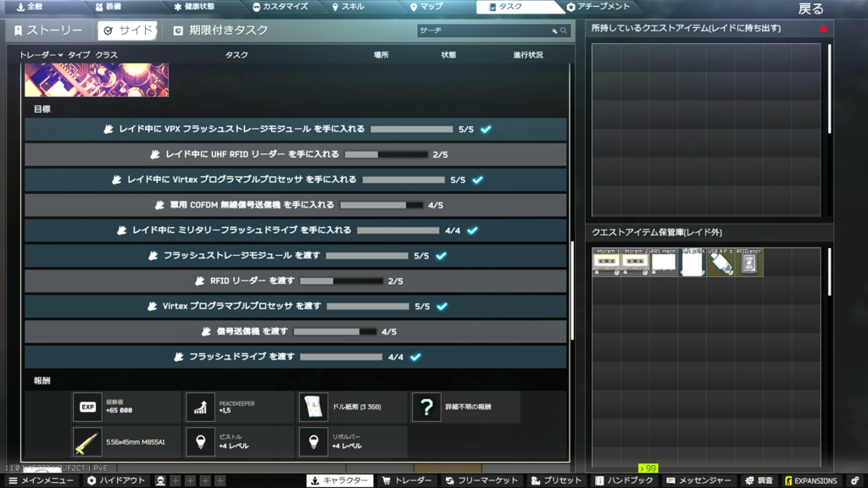Click the task list scrollbar
Viewport: 868px width, 488px height.
point(572,291)
